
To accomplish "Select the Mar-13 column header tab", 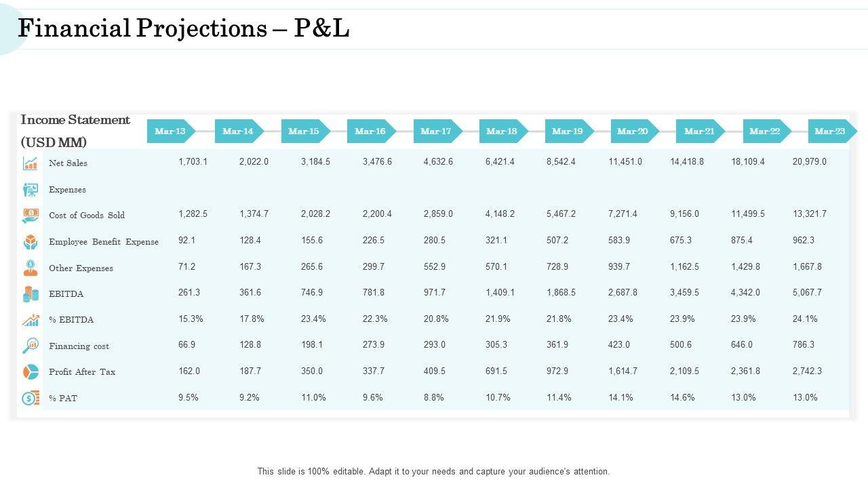I will click(x=171, y=131).
